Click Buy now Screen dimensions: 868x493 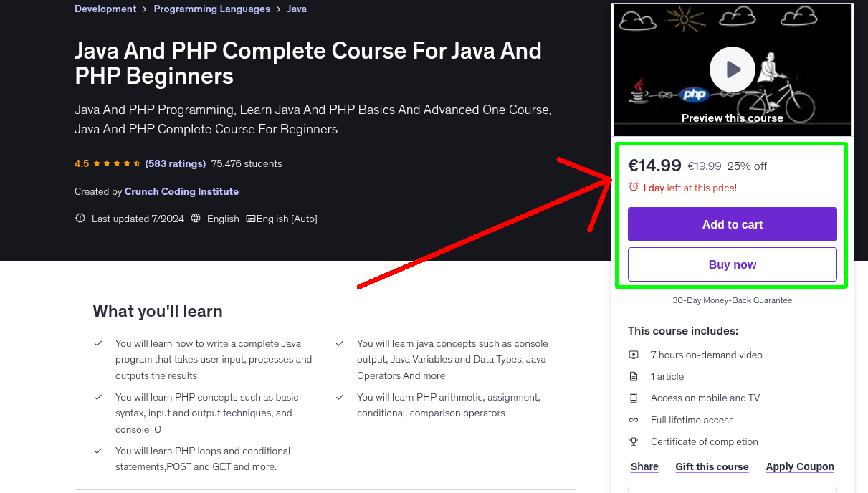(x=732, y=264)
